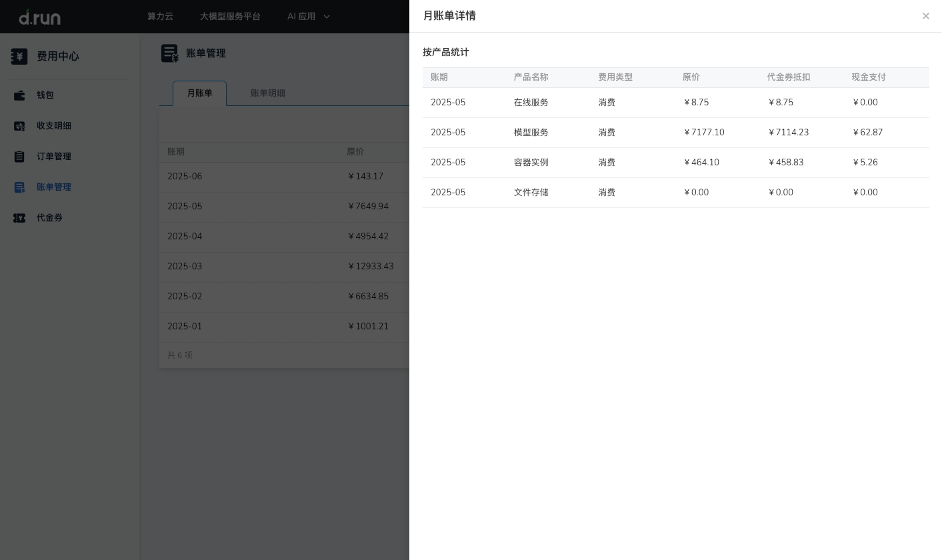Switch to the 账单明细 tab
Viewport: 942px width, 560px height.
tap(268, 93)
